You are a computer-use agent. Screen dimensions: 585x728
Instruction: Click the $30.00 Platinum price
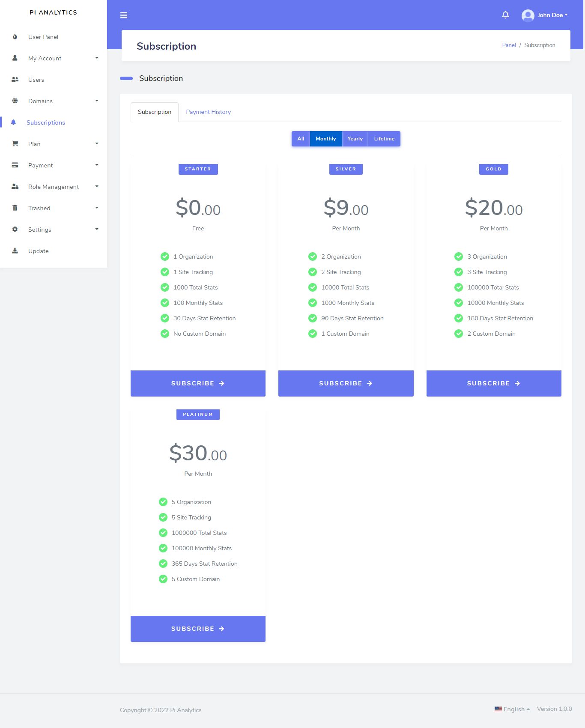[x=198, y=453]
